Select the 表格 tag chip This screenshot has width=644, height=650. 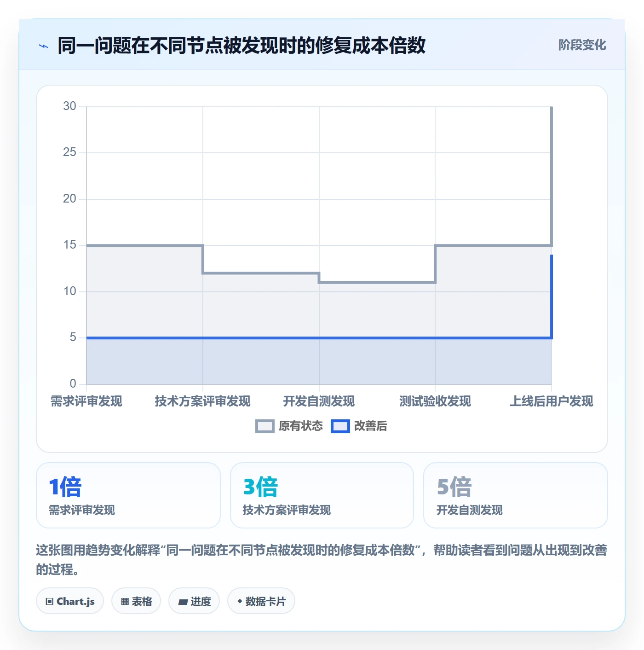tap(136, 601)
